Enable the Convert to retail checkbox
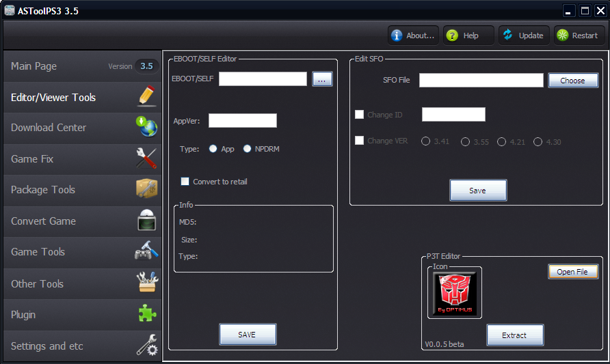 tap(185, 182)
